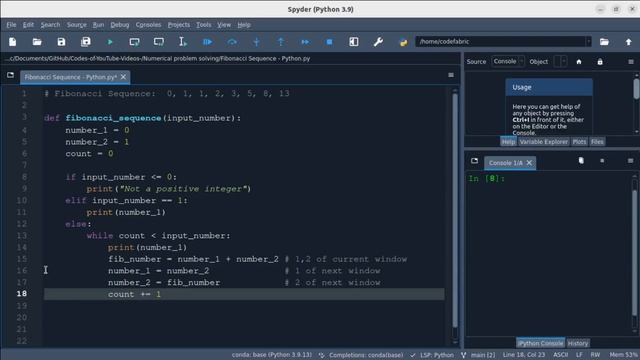Click the console clipboard/environment icon

click(581, 160)
